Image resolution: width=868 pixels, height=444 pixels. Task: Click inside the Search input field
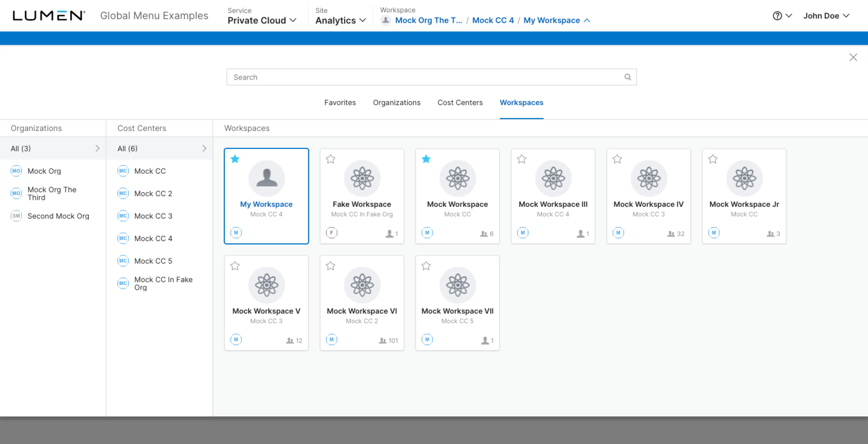point(431,77)
